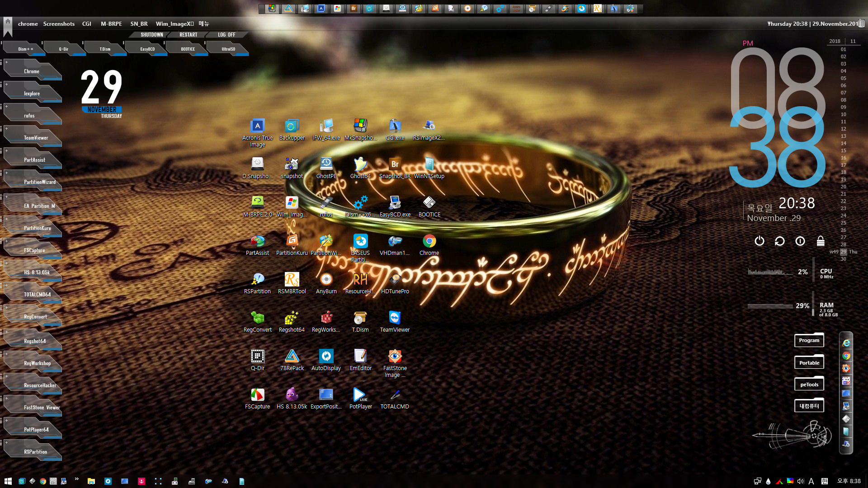Click the home icon beside chrome menu
Screen dimensions: 868x488
(x=8, y=22)
